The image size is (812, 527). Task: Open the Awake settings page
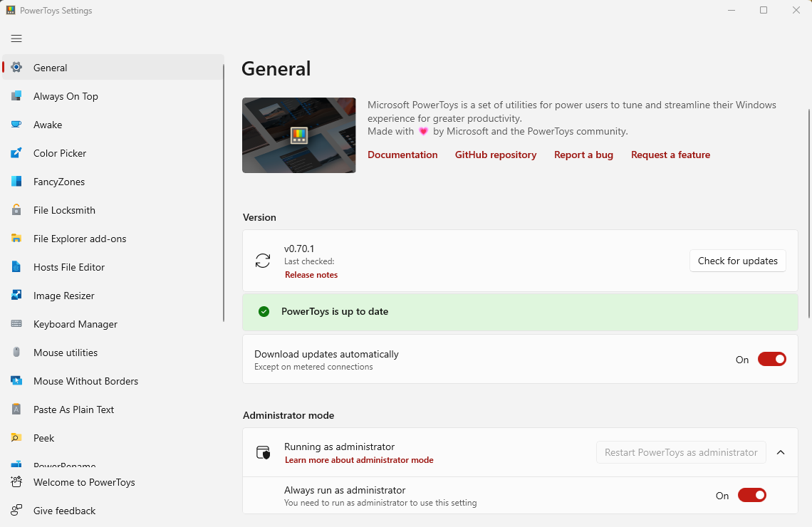113,124
